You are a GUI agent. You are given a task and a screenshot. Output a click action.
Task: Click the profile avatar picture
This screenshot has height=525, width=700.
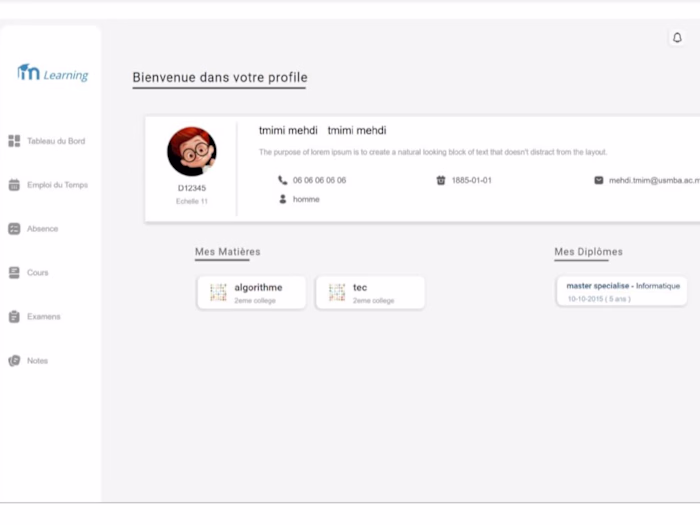[192, 151]
